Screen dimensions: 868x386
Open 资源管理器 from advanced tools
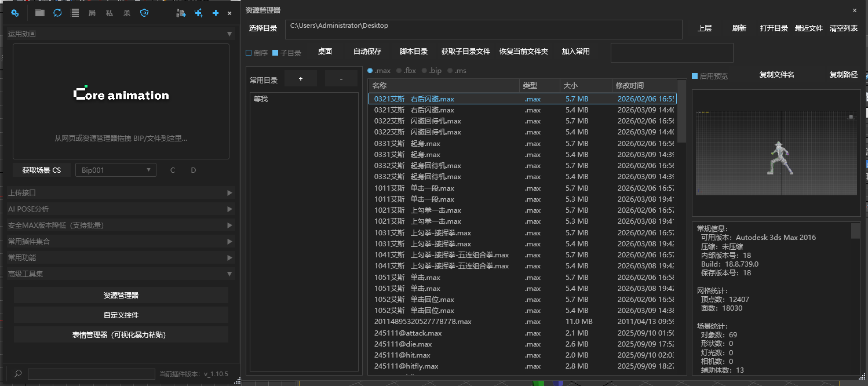coord(121,296)
